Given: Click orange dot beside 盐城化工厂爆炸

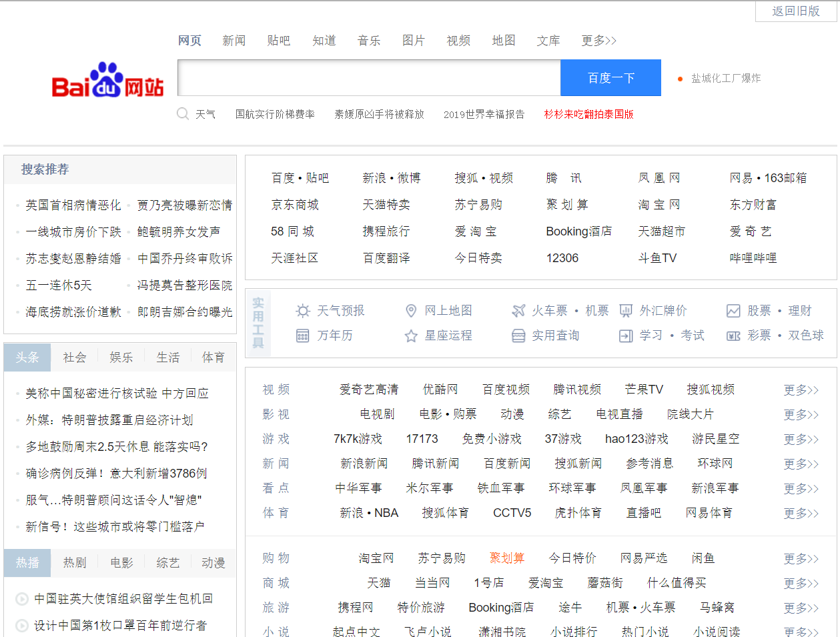Looking at the screenshot, I should 680,79.
